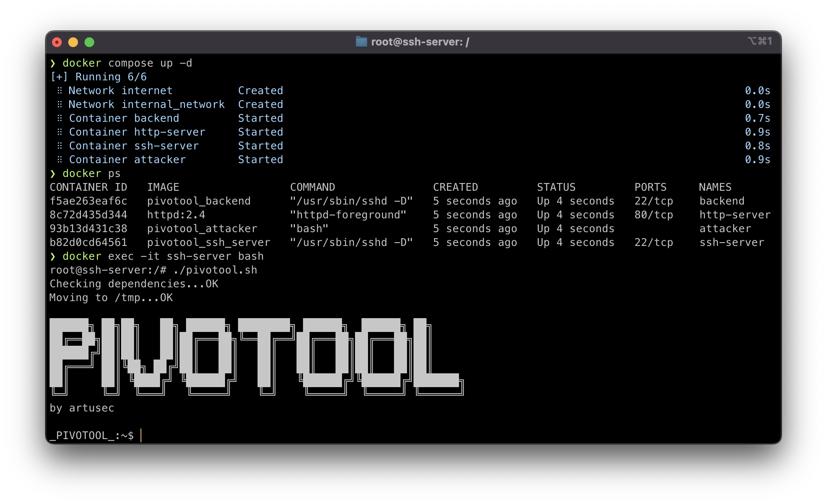Click the _PIVOTOOL_ prompt input line
Screen dimensions: 827x504
[141, 435]
